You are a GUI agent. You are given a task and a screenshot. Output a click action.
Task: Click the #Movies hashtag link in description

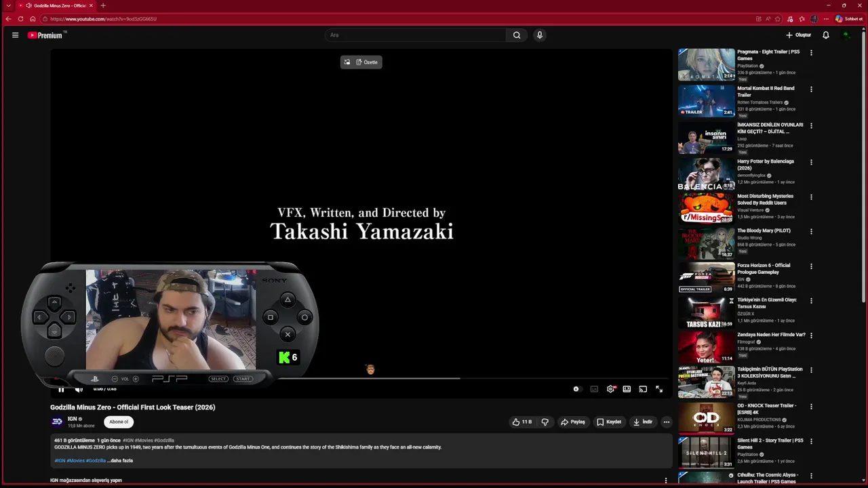click(x=75, y=461)
